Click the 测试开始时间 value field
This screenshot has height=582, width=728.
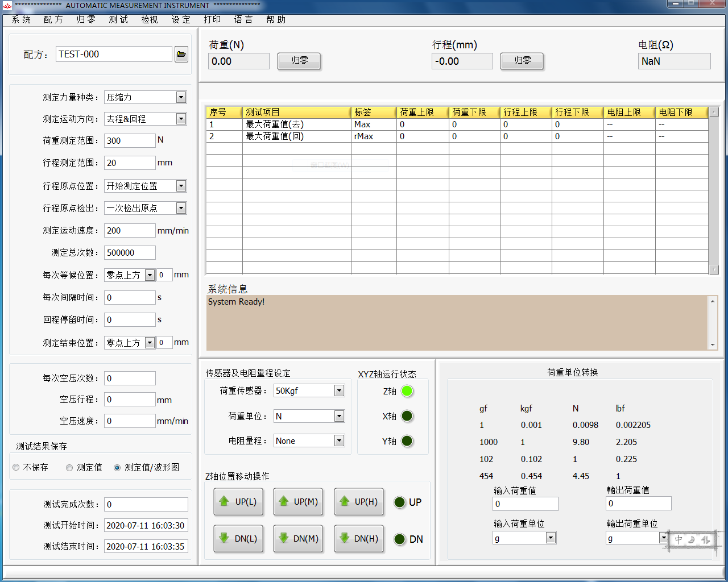146,525
